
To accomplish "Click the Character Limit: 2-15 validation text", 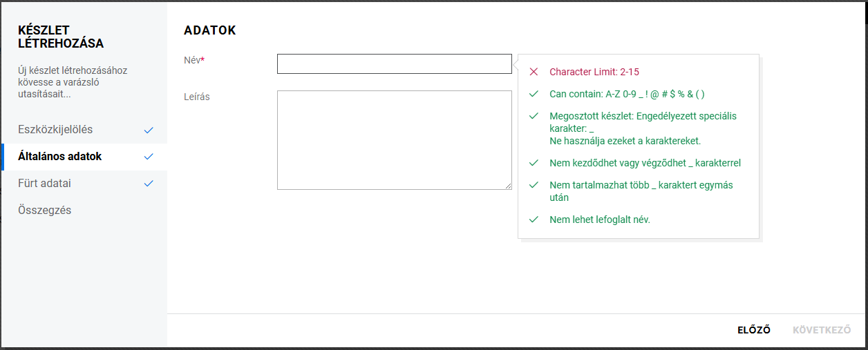I will (x=599, y=72).
